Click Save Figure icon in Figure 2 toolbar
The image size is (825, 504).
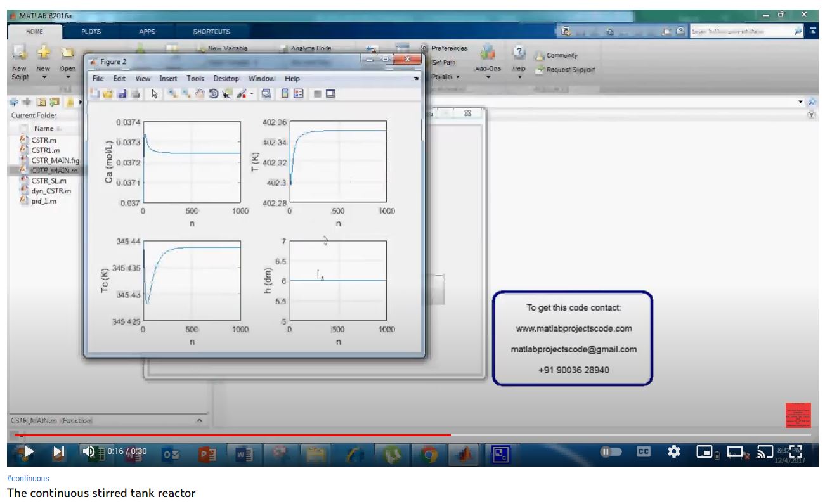coord(120,94)
